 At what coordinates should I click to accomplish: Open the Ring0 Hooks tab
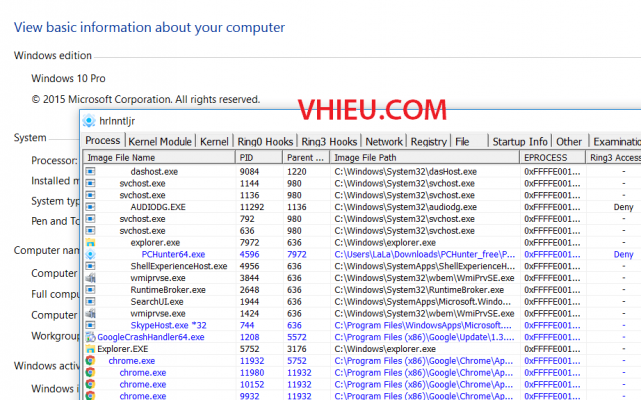point(264,142)
